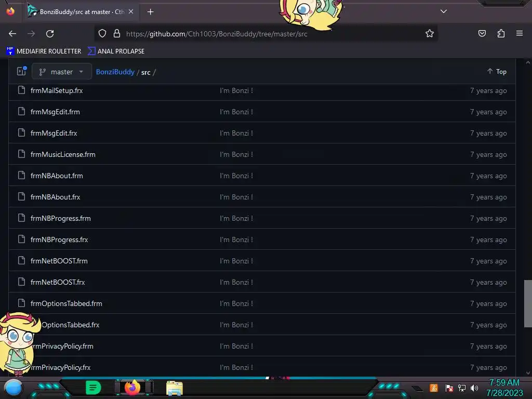Click file icon beside frmMsgEdit.frm

pyautogui.click(x=21, y=111)
